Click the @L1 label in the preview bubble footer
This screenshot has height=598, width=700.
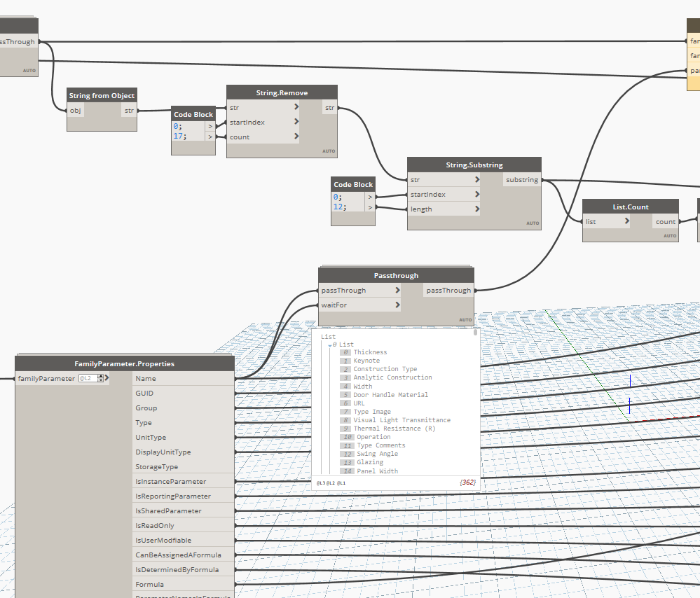(341, 482)
